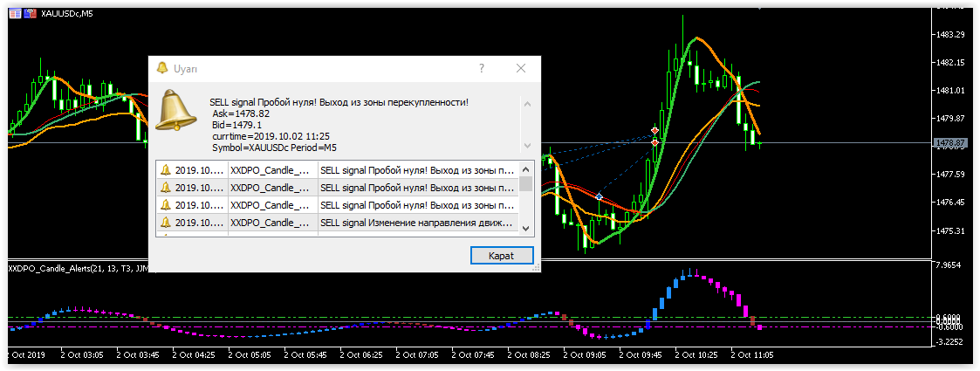
Task: Open the ? help button of the Uyarı dialog
Action: pyautogui.click(x=481, y=68)
